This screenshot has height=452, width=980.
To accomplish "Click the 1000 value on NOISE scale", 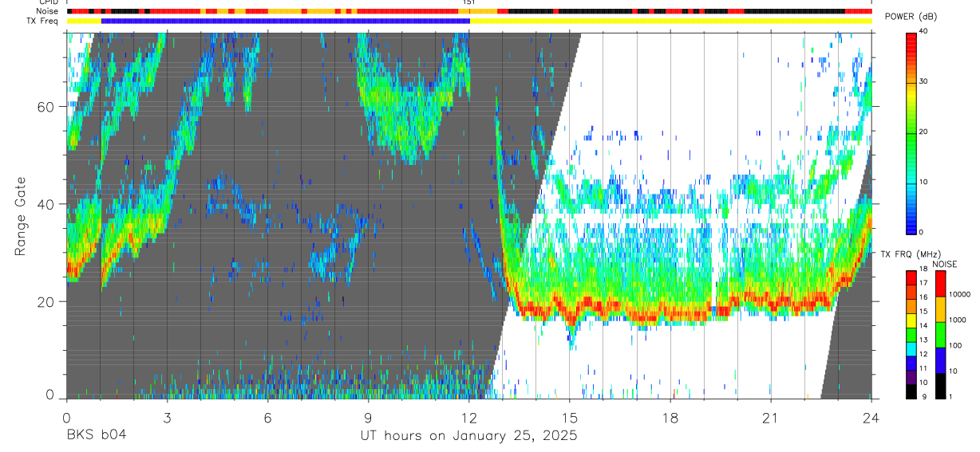I will 957,320.
